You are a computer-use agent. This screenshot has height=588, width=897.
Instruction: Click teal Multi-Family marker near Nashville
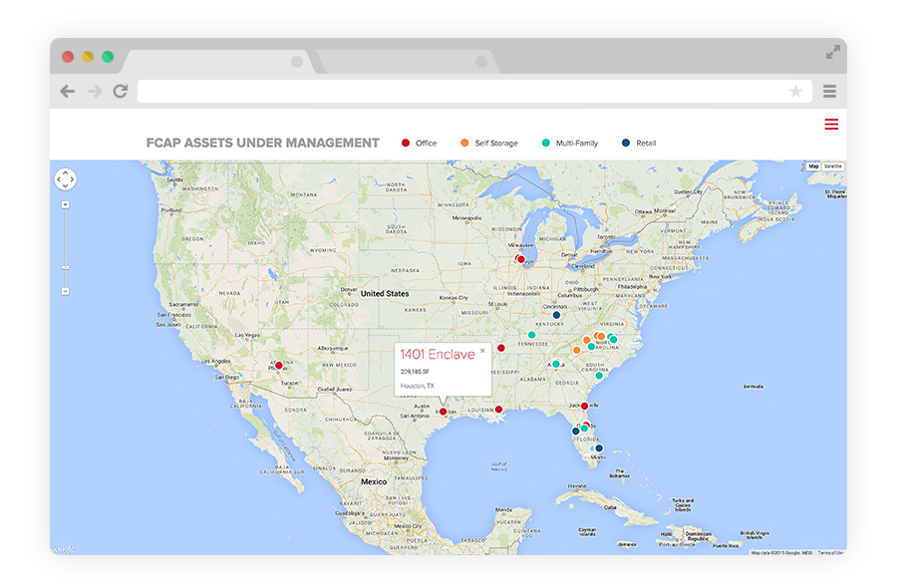531,335
